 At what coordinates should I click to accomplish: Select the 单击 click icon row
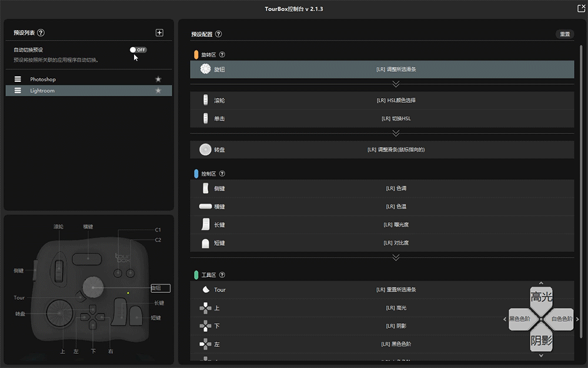[205, 118]
